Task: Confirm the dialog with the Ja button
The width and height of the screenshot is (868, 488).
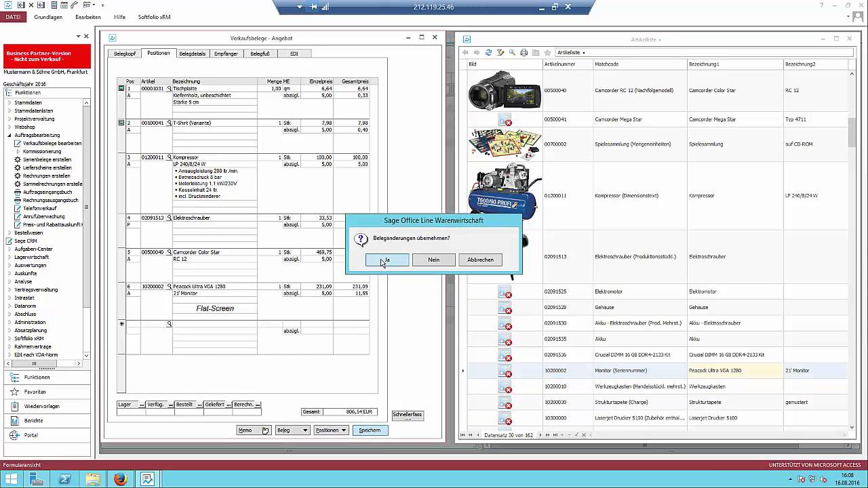Action: (387, 260)
